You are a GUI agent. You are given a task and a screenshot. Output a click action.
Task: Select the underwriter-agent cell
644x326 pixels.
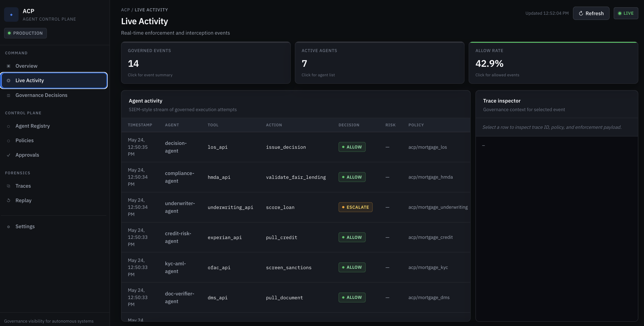pyautogui.click(x=180, y=207)
